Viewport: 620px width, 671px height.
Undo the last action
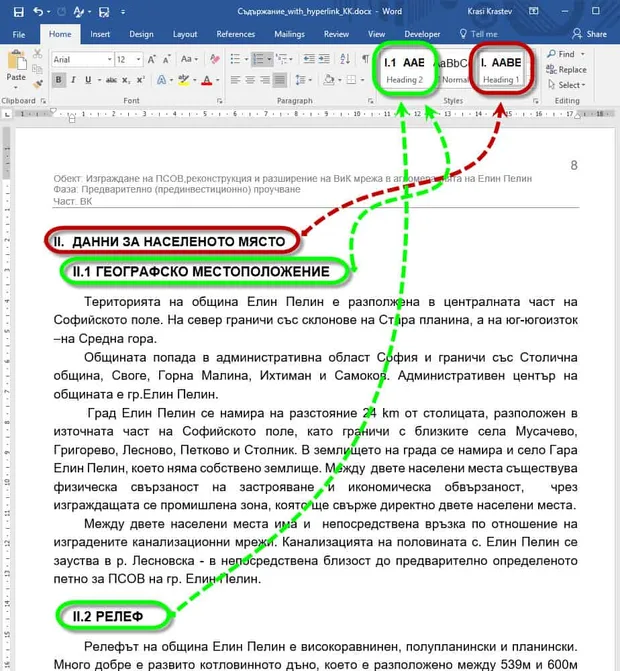click(39, 12)
